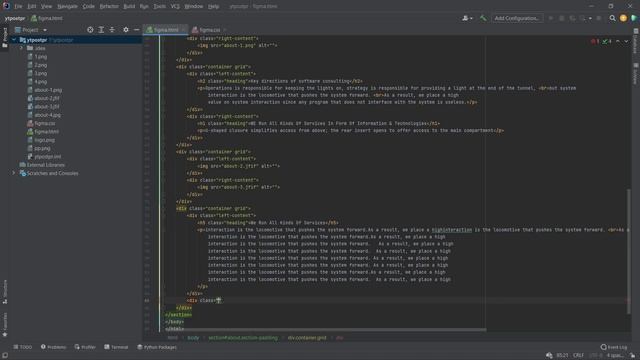The width and height of the screenshot is (640, 360).
Task: Open the File menu
Action: 18,6
